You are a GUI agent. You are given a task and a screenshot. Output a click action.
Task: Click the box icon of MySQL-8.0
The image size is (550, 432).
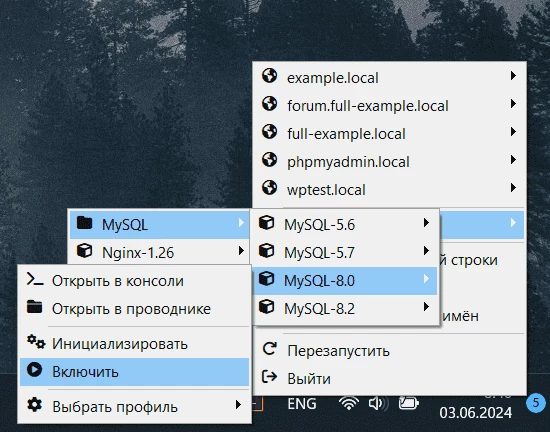pos(266,279)
